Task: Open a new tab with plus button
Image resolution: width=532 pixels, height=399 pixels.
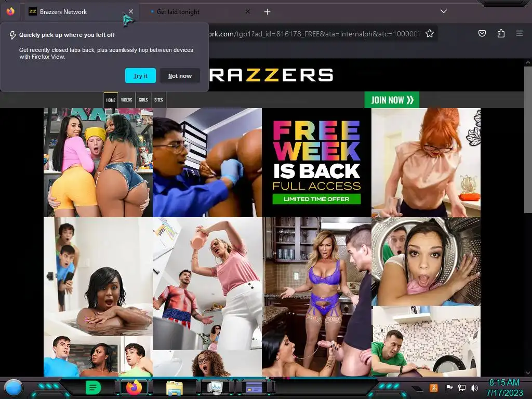Action: pyautogui.click(x=268, y=12)
